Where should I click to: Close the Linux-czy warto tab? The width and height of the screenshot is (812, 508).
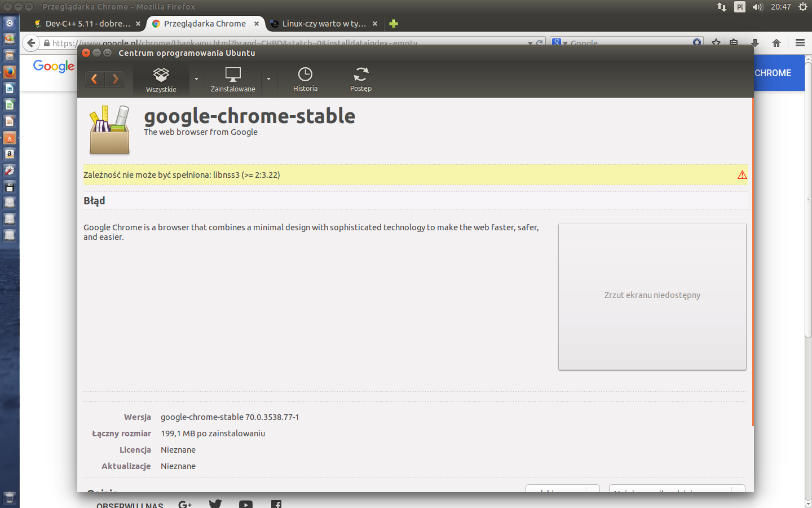click(x=375, y=24)
